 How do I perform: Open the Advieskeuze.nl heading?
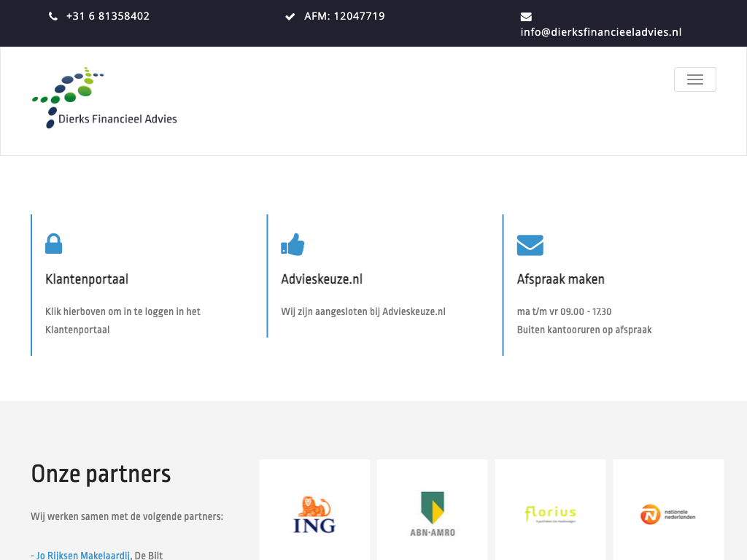[322, 279]
